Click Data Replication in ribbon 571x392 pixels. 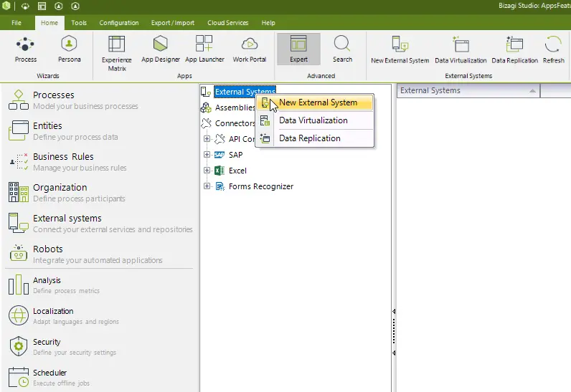[514, 50]
